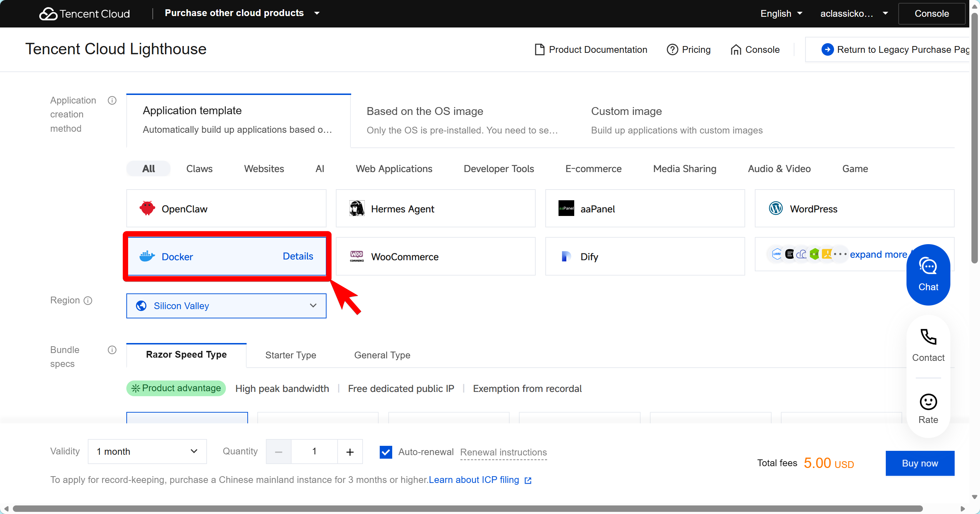Expand the Silicon Valley region dropdown

[x=226, y=306]
